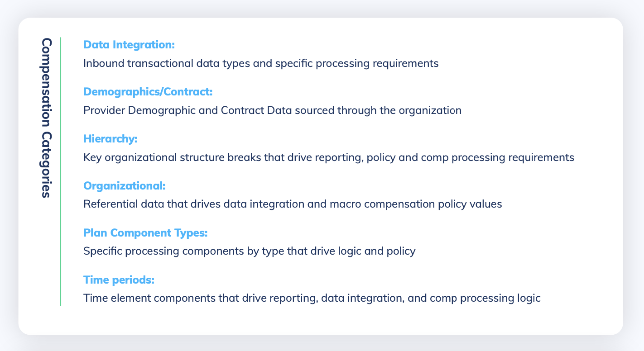
Task: Select the Referential data description line
Action: click(x=293, y=204)
